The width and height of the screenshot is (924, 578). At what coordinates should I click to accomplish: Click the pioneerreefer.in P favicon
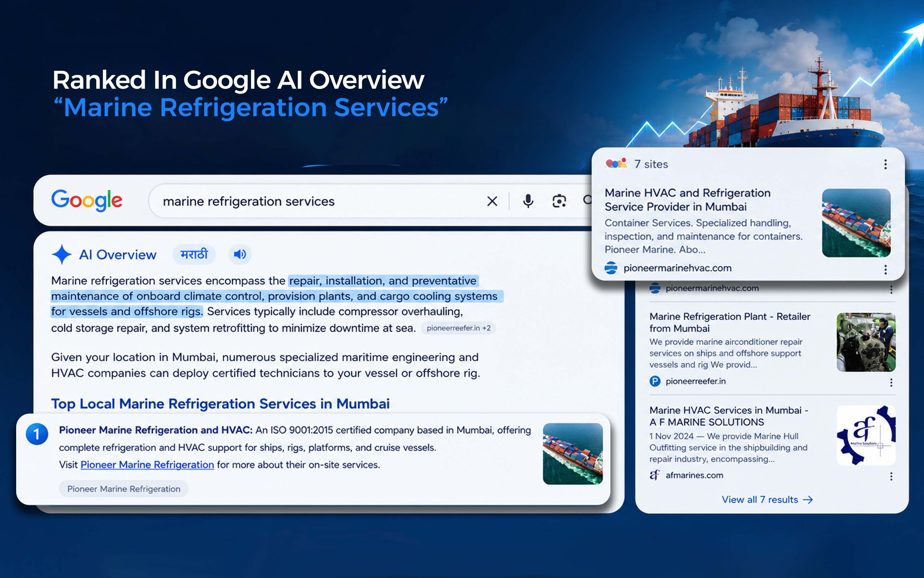655,381
